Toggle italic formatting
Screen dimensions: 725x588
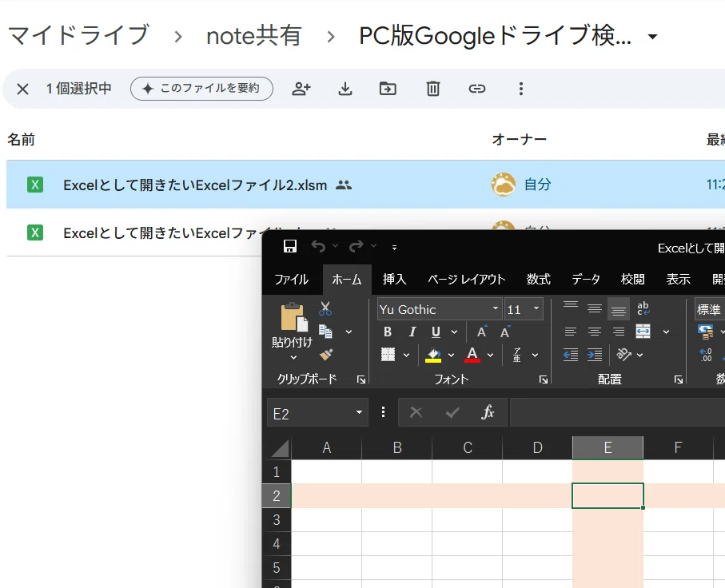point(412,332)
